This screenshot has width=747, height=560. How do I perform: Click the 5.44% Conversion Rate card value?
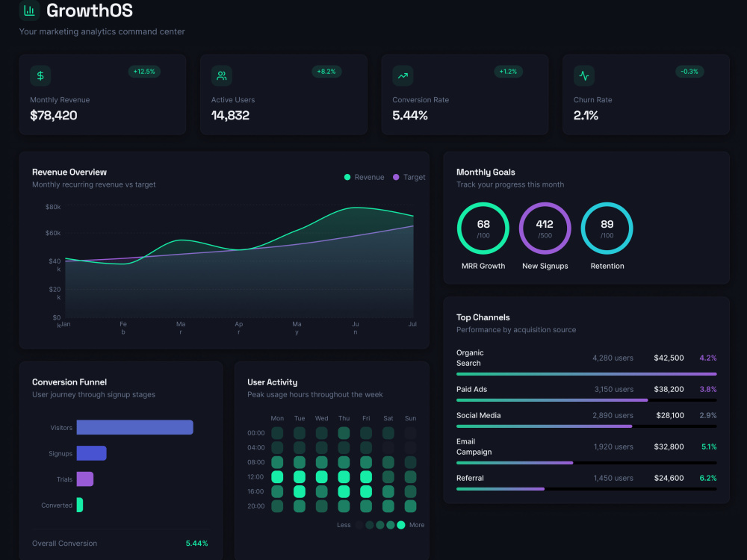pos(410,115)
